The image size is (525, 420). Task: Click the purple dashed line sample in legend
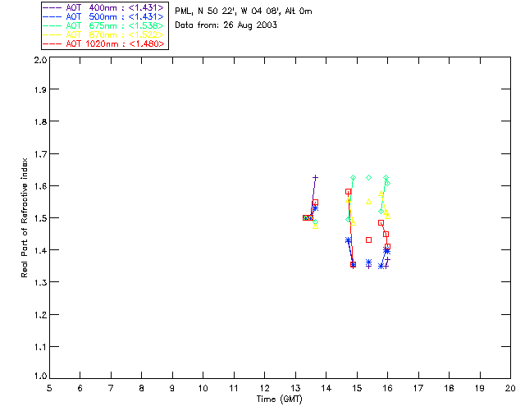[52, 7]
